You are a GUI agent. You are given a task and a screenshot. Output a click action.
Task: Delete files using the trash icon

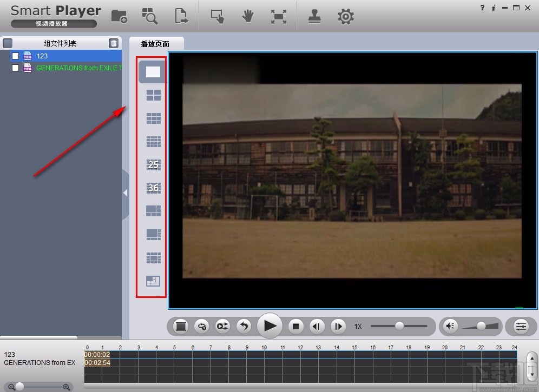pyautogui.click(x=114, y=43)
